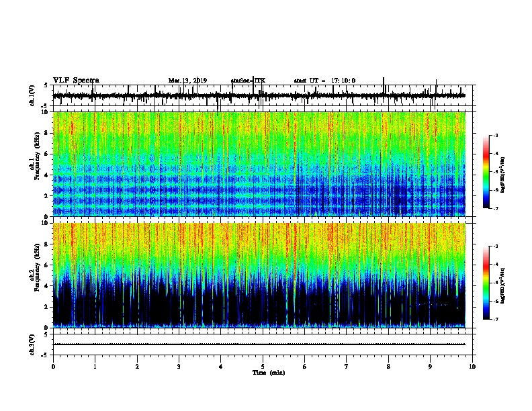Click the time-axis tick label "10"
The width and height of the screenshot is (532, 411).
(472, 367)
